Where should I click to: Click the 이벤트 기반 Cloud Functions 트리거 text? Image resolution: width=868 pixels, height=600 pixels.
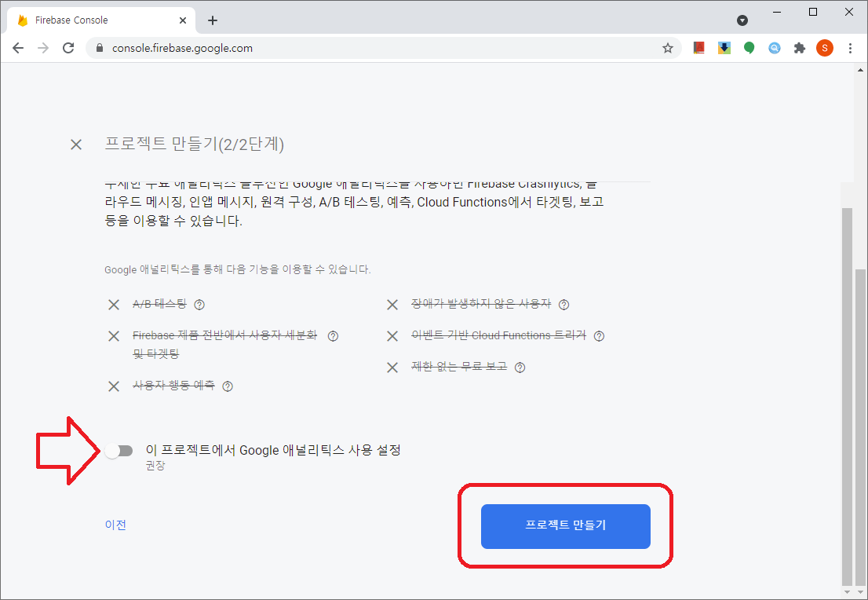pos(499,335)
